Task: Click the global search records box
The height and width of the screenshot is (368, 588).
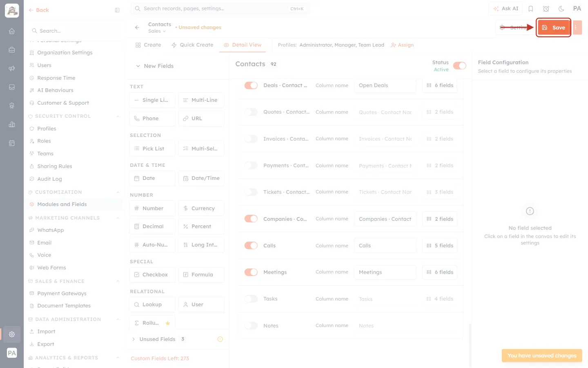Action: pyautogui.click(x=220, y=9)
